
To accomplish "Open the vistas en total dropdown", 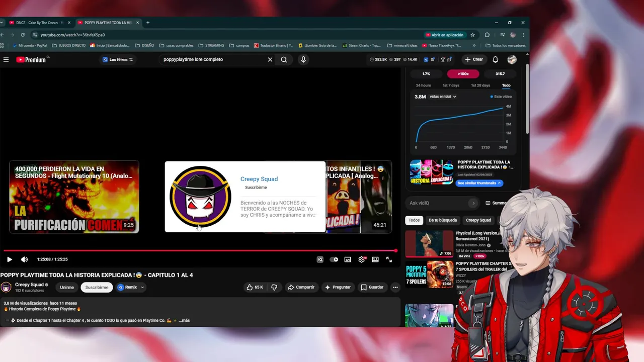I will tap(443, 97).
